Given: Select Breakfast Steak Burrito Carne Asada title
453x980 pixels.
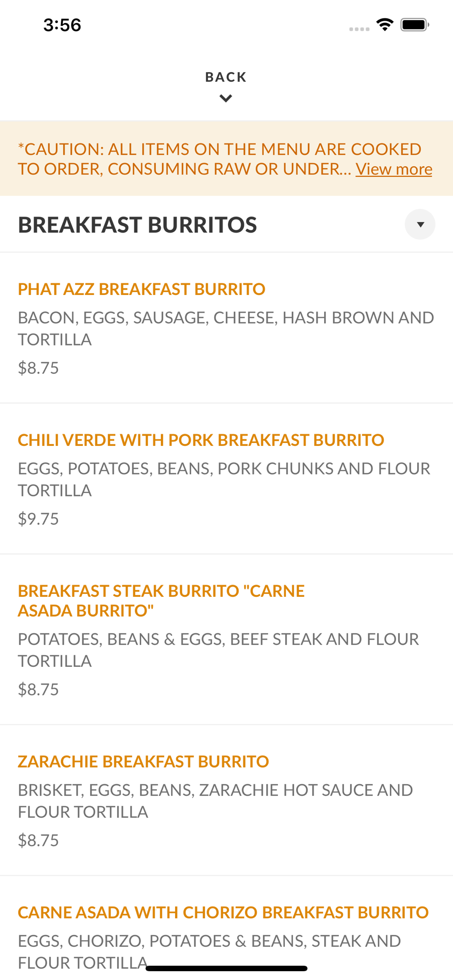Looking at the screenshot, I should (x=161, y=601).
